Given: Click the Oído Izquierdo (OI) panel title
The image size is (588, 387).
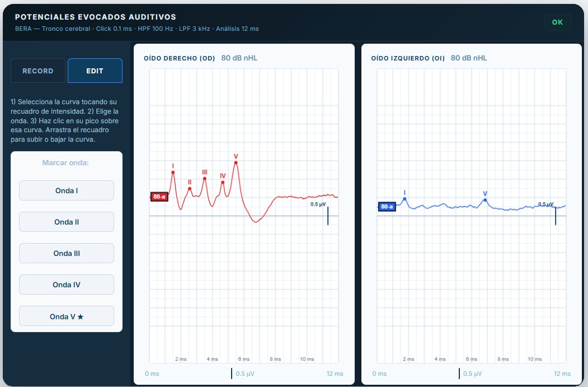Looking at the screenshot, I should [408, 58].
